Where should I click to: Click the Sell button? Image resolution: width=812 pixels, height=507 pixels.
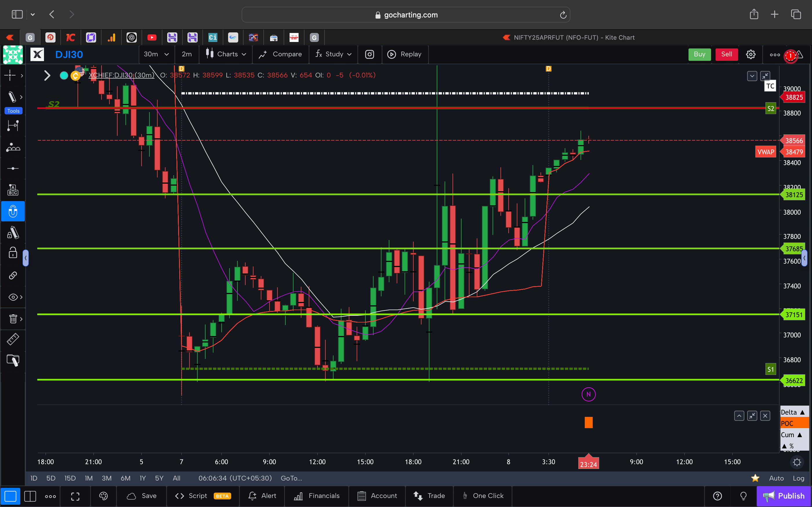[726, 54]
